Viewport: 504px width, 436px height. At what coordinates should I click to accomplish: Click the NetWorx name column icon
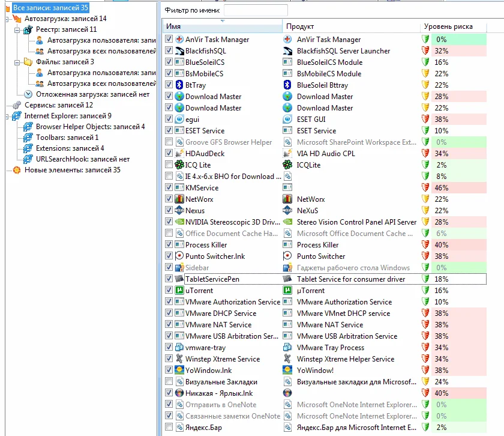pyautogui.click(x=179, y=199)
